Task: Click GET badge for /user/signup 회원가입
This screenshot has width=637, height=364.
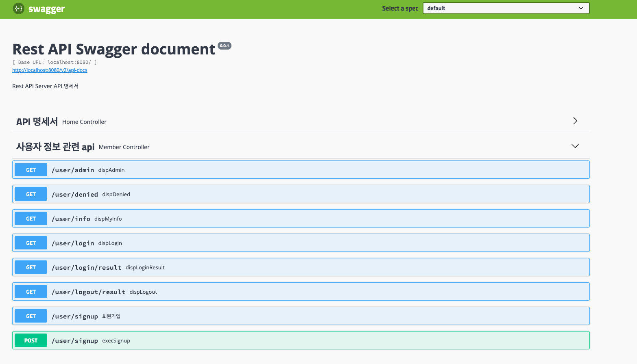Action: coord(31,316)
